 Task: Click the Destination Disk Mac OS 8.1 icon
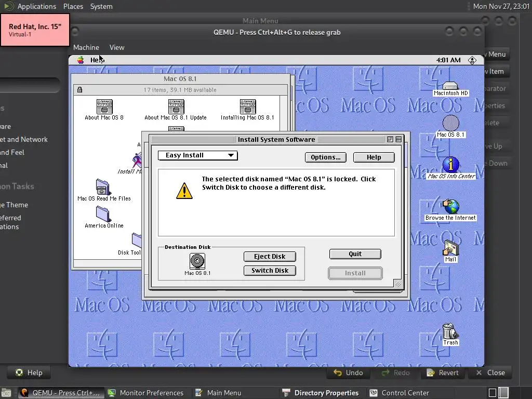[197, 261]
